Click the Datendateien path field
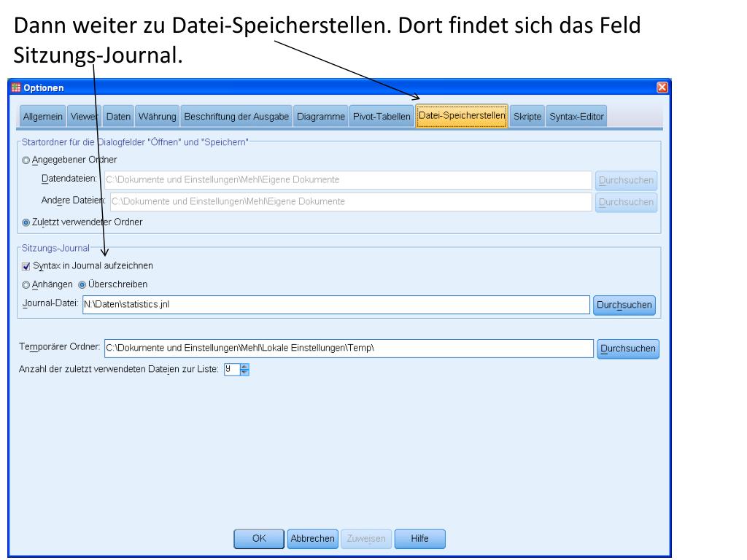 pos(348,180)
